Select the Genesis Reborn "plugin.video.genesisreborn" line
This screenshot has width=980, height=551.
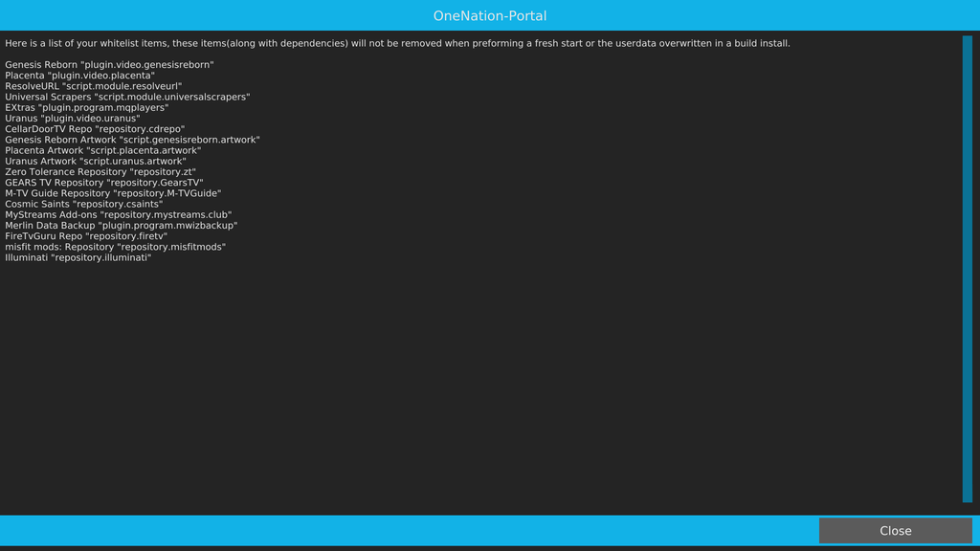point(109,64)
